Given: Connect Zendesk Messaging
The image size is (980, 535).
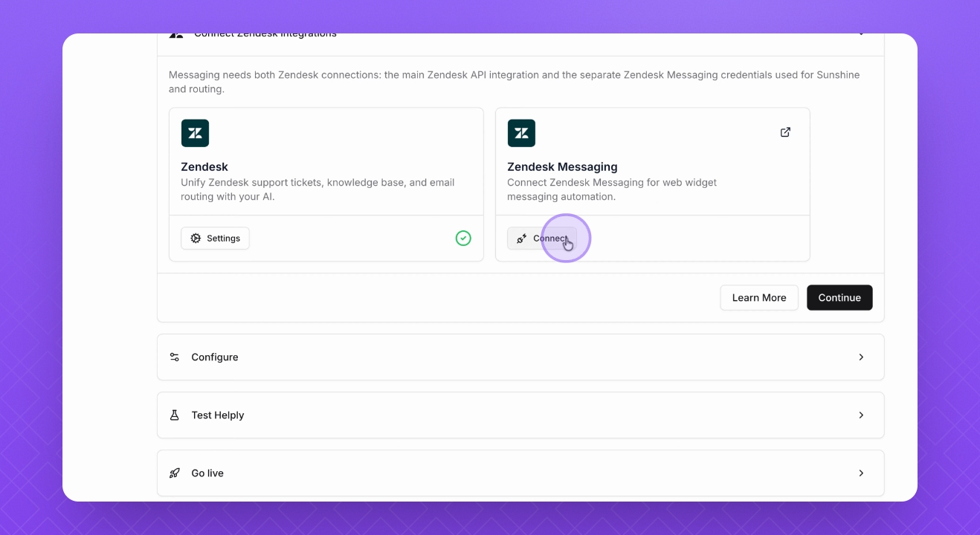Looking at the screenshot, I should click(541, 238).
